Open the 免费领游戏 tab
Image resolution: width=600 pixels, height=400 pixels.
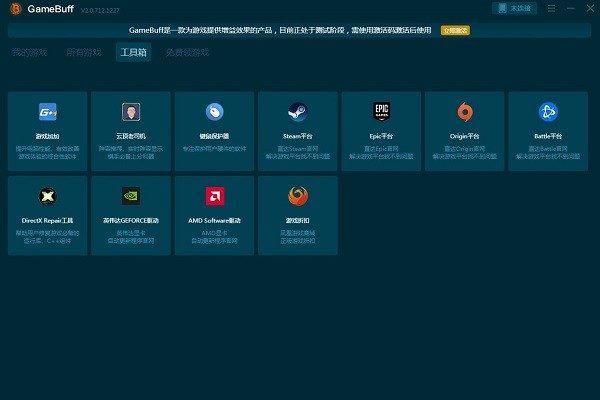coord(187,52)
